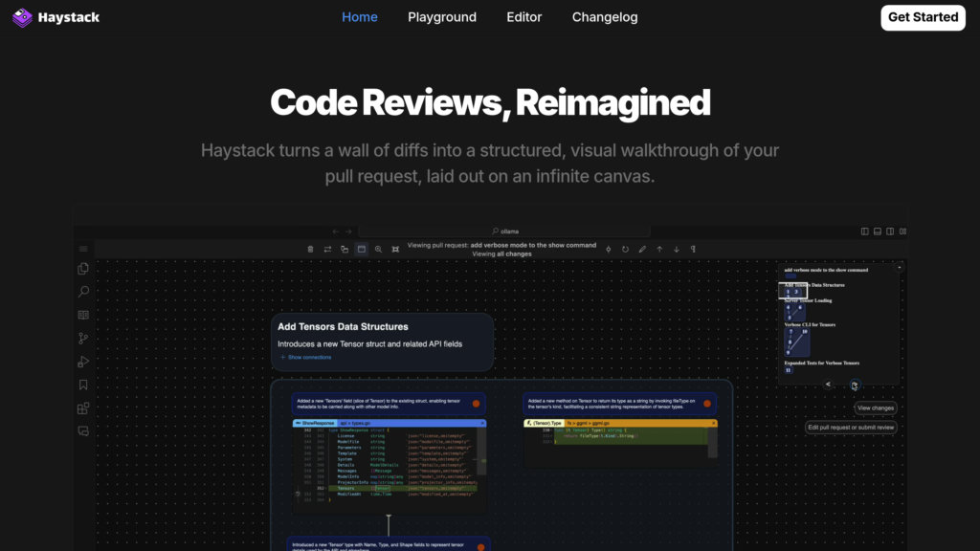This screenshot has width=980, height=551.
Task: Collapse the walkthrough minimap panel
Action: coord(899,268)
